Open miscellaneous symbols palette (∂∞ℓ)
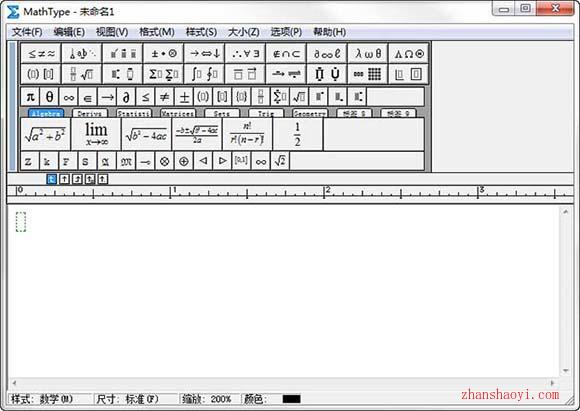The width and height of the screenshot is (580, 411). pos(327,54)
